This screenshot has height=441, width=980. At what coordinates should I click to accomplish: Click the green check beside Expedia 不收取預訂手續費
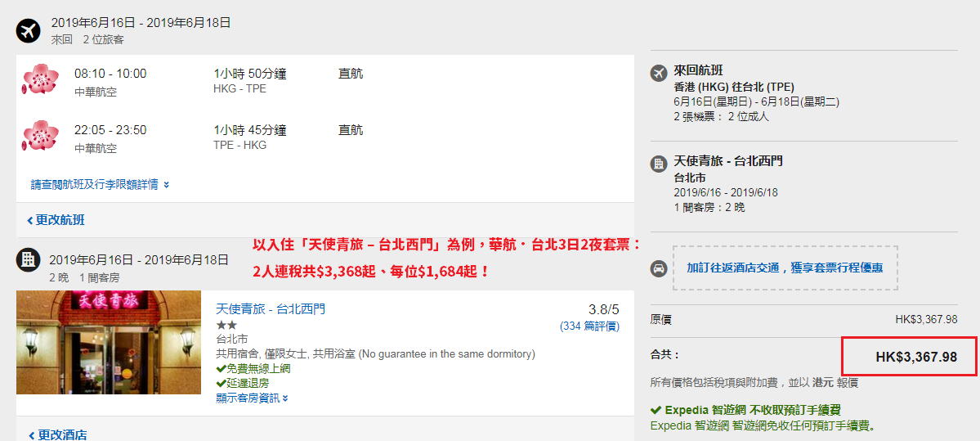(656, 411)
